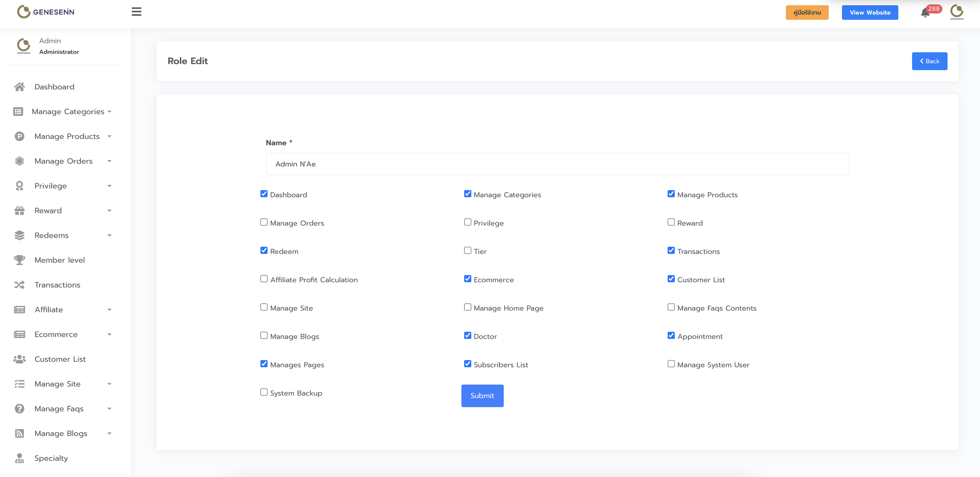Expand the Privilege sidebar dropdown arrow
Viewport: 980px width, 477px height.
point(109,186)
